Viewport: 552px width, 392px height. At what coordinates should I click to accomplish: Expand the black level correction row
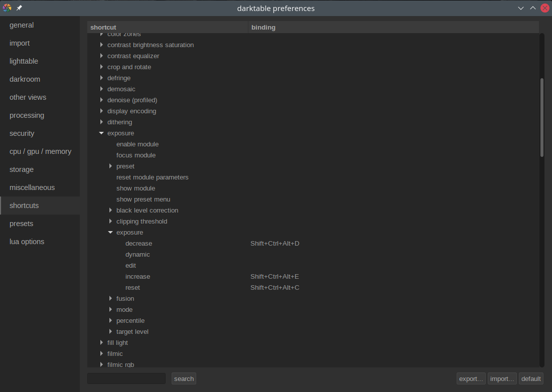coord(110,210)
